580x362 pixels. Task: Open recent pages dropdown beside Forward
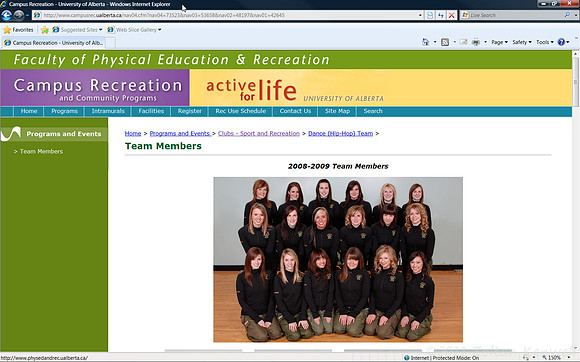(27, 15)
